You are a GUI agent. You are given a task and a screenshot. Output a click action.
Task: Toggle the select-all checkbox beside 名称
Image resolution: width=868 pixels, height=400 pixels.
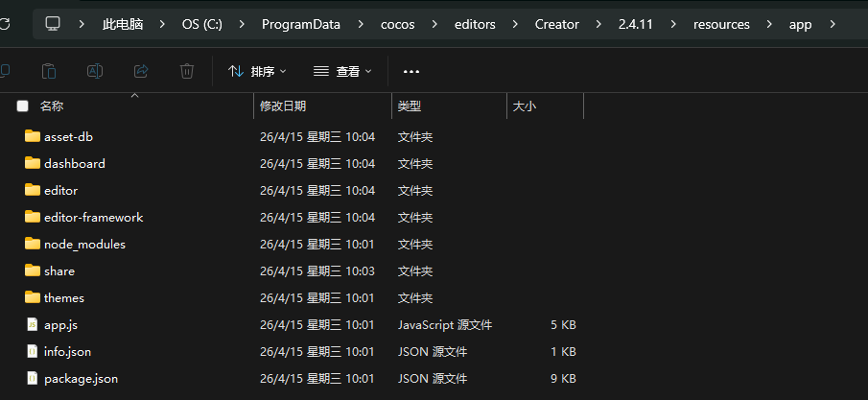[x=22, y=106]
